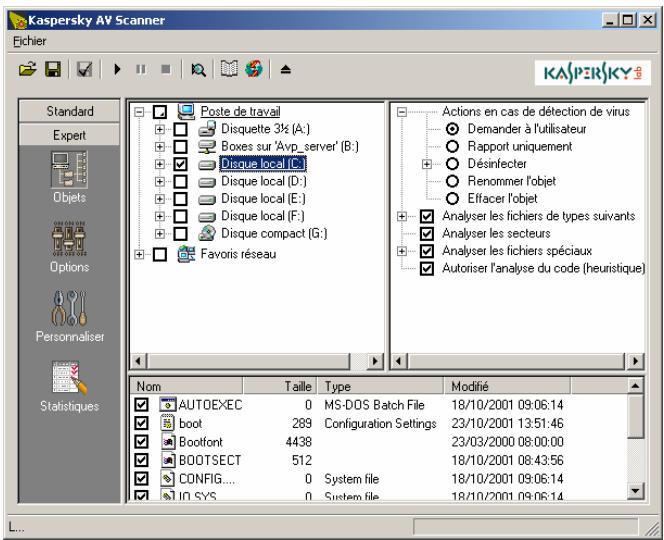Select Renommer l'objet radio button

pyautogui.click(x=452, y=181)
